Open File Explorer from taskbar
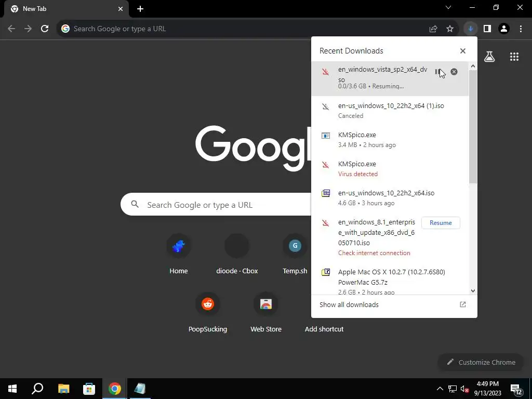This screenshot has width=532, height=399. pyautogui.click(x=63, y=389)
